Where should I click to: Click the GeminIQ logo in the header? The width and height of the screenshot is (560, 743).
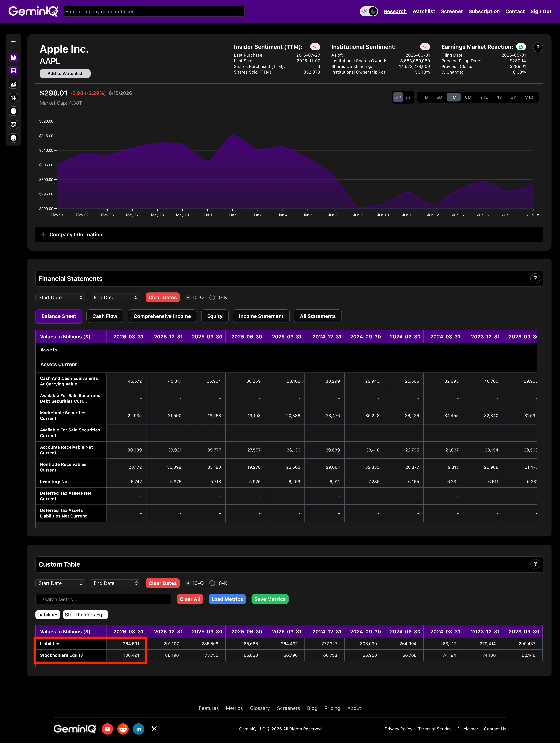[x=33, y=11]
